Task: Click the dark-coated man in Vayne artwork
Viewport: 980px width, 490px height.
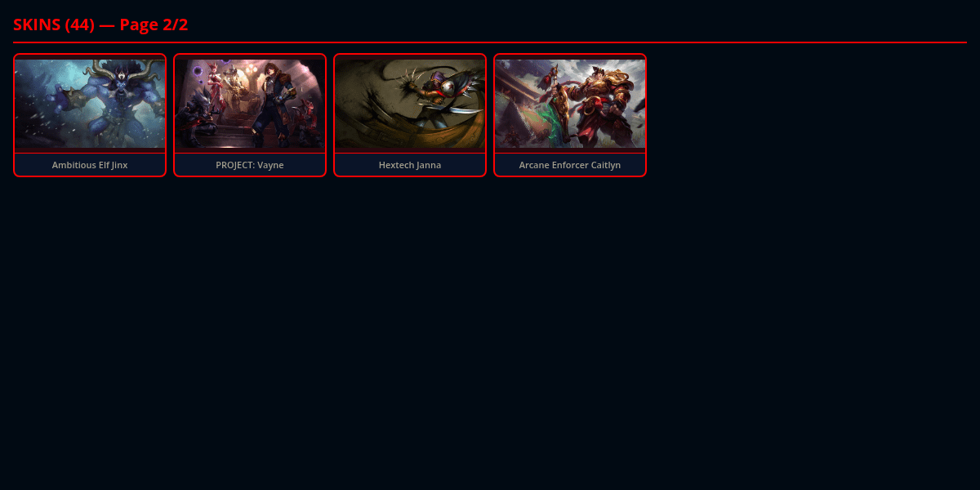Action: tap(269, 106)
